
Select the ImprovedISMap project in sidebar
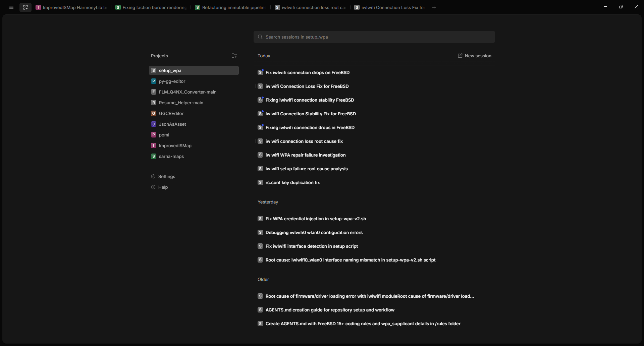coord(194,146)
